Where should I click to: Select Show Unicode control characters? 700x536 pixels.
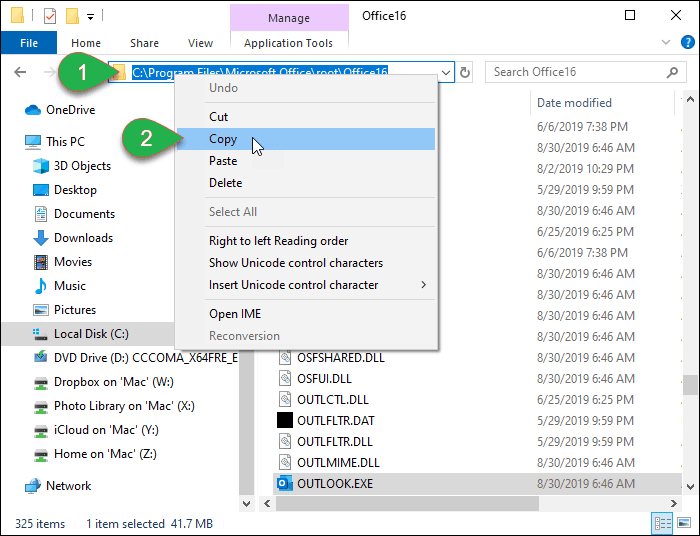pos(306,263)
